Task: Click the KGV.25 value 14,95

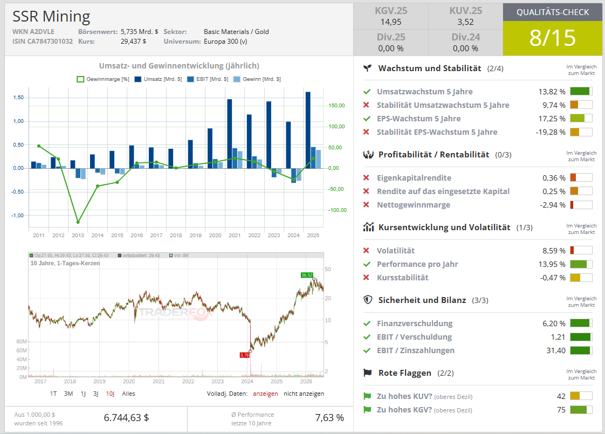Action: coord(391,22)
